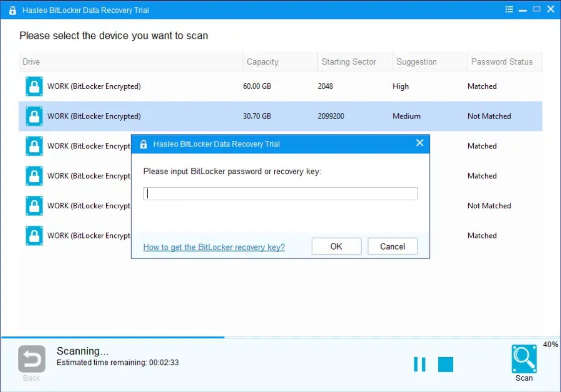Click Cancel in the password dialog

coord(392,246)
